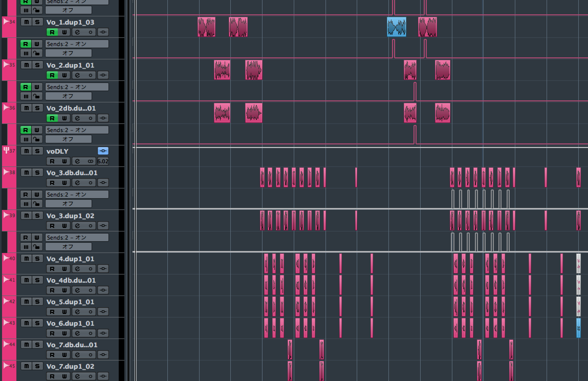Select the voDLY track name
The image size is (588, 381).
tap(58, 151)
